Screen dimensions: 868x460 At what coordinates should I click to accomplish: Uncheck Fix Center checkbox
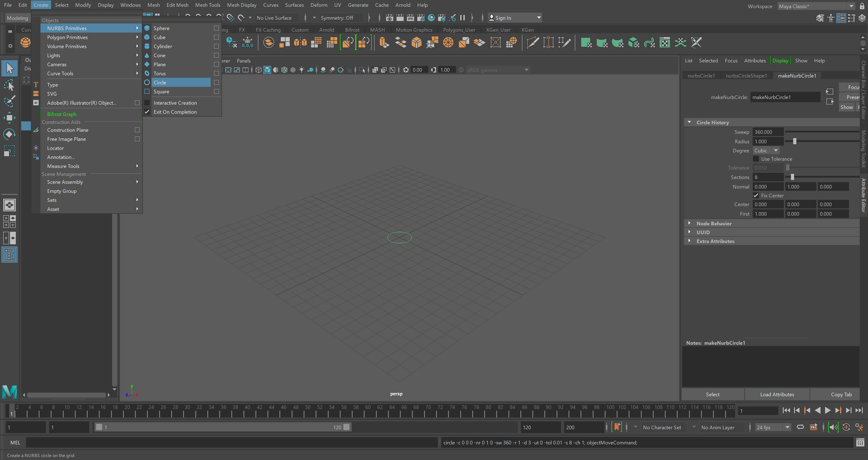[x=756, y=196]
